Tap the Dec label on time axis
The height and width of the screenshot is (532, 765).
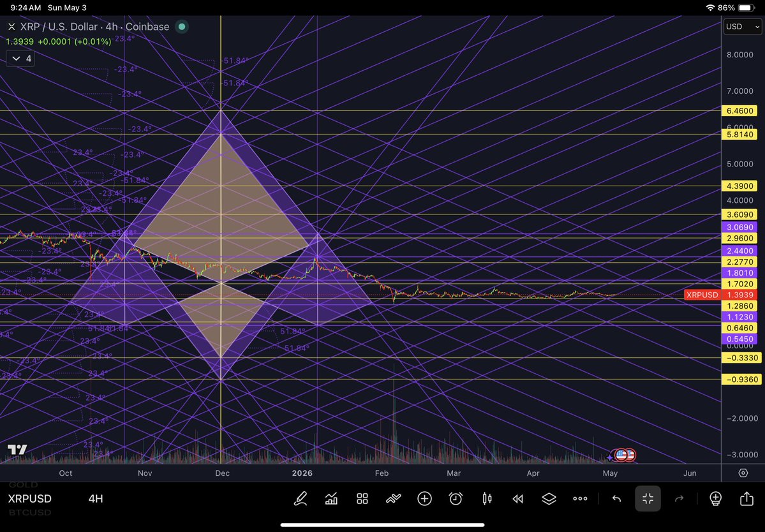223,473
